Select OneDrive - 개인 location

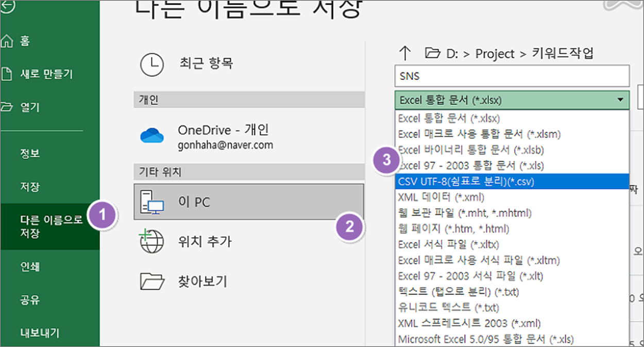249,137
